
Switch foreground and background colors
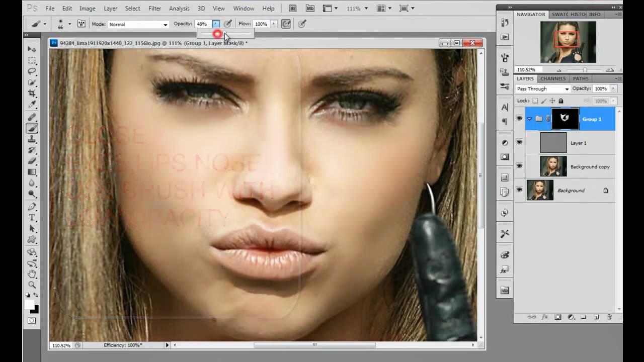(36, 295)
